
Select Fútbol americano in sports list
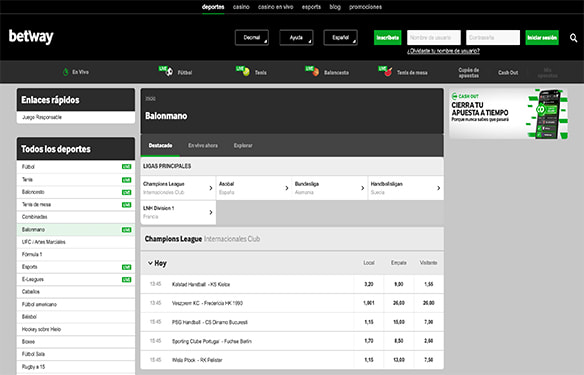[x=76, y=305]
